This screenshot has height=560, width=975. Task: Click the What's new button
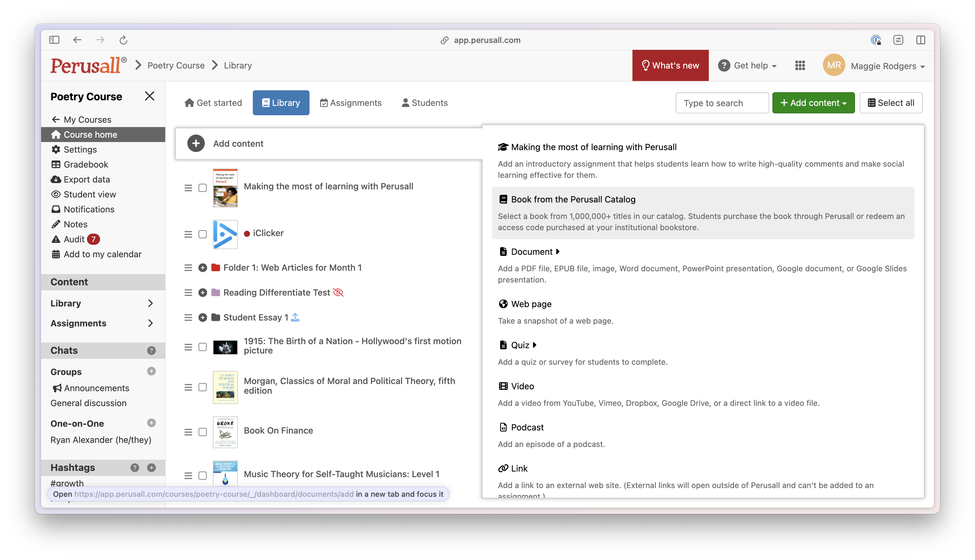[670, 65]
